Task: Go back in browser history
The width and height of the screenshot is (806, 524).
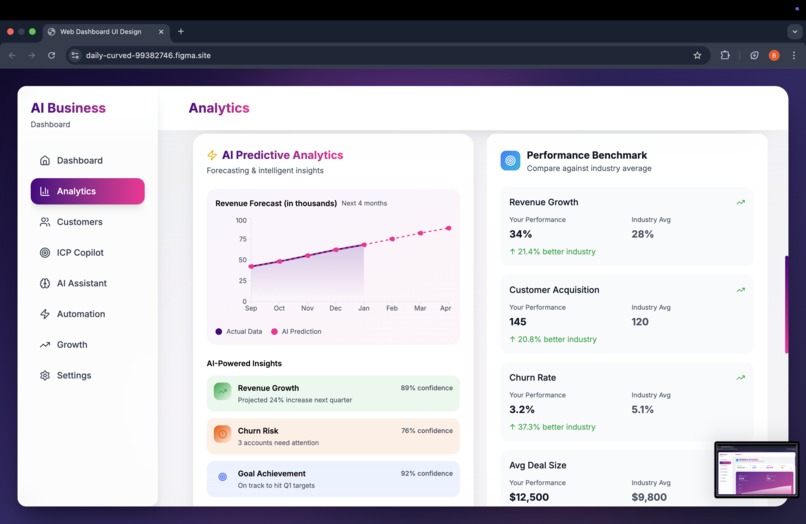Action: coord(12,56)
